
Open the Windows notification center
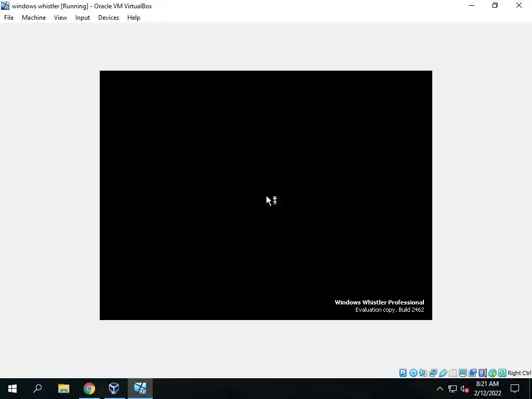(515, 389)
